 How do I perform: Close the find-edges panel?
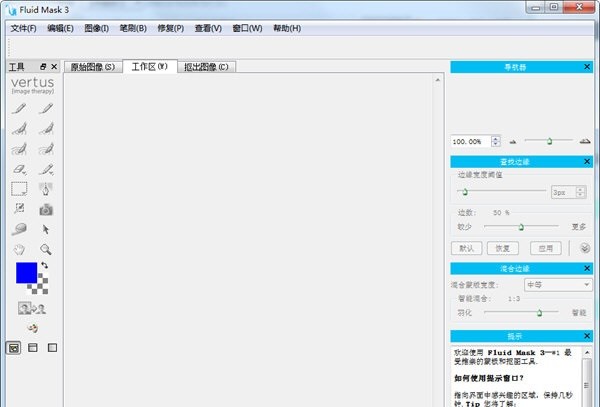click(587, 162)
